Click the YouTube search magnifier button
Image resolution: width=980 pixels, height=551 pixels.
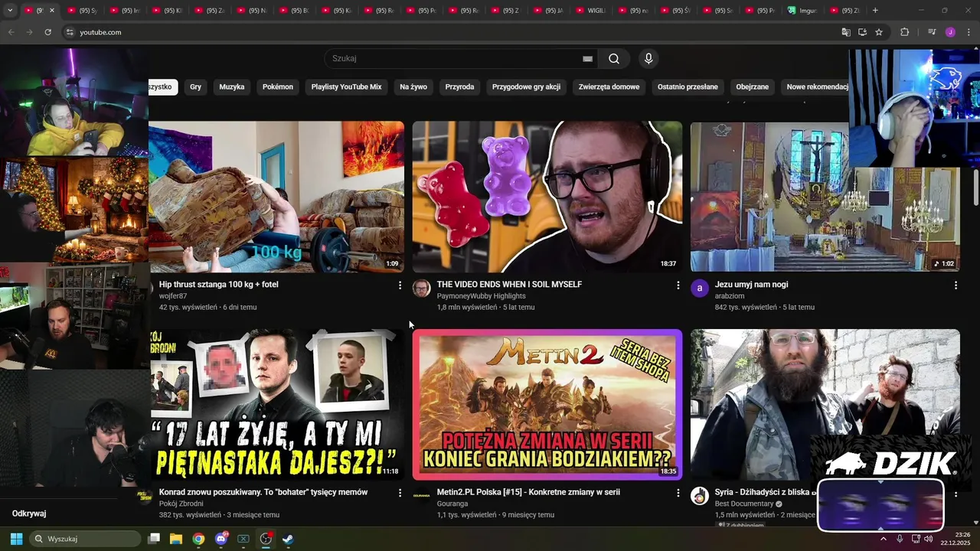coord(614,59)
